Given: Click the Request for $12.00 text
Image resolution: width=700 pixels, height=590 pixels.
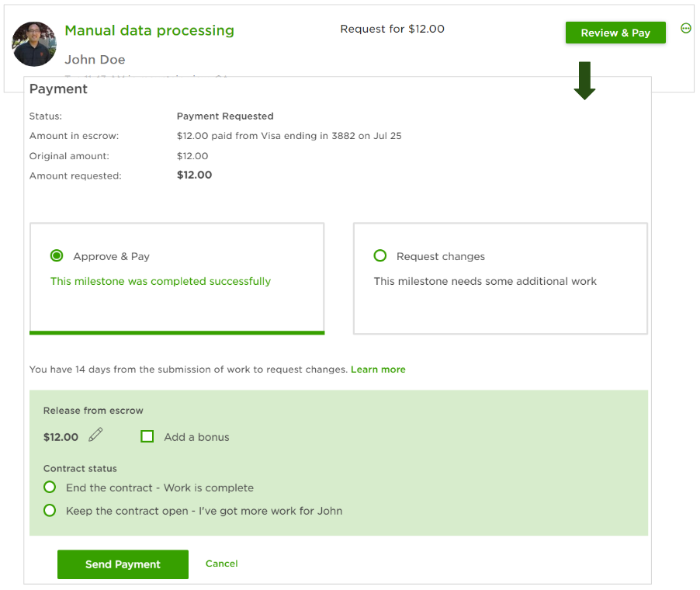Looking at the screenshot, I should coord(392,29).
